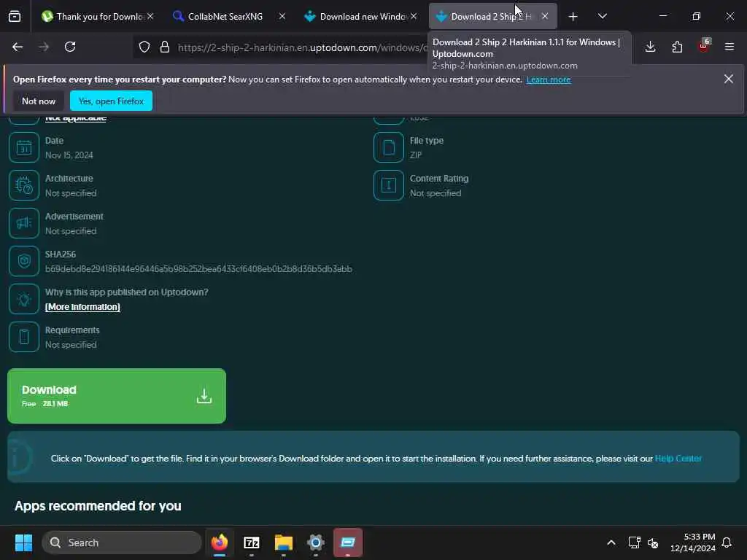This screenshot has width=747, height=560.
Task: Open the notifications bell icon
Action: pyautogui.click(x=727, y=542)
